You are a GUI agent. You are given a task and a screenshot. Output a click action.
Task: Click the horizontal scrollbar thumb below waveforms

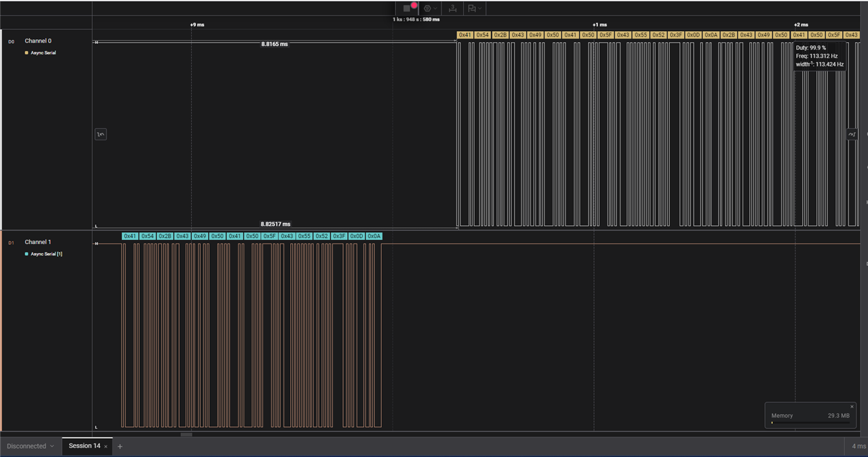[x=186, y=435]
